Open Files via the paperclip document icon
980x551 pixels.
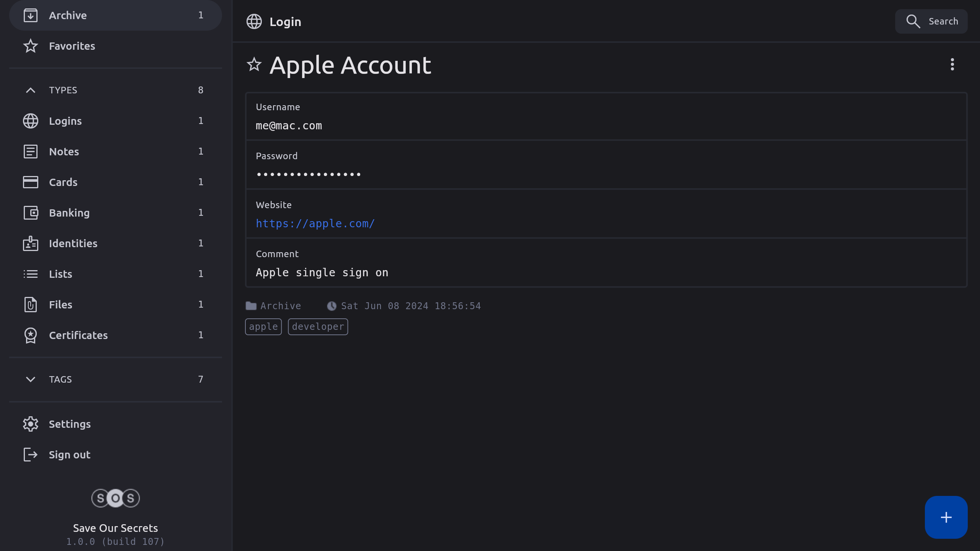tap(31, 305)
